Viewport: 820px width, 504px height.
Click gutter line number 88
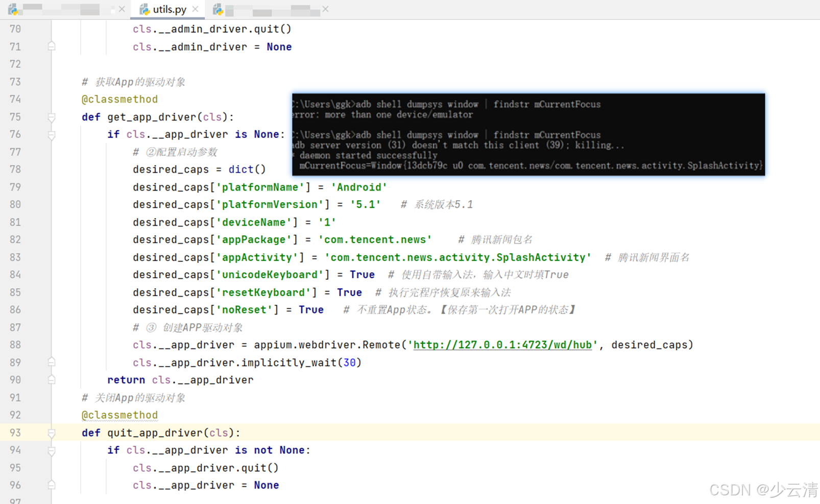point(15,345)
